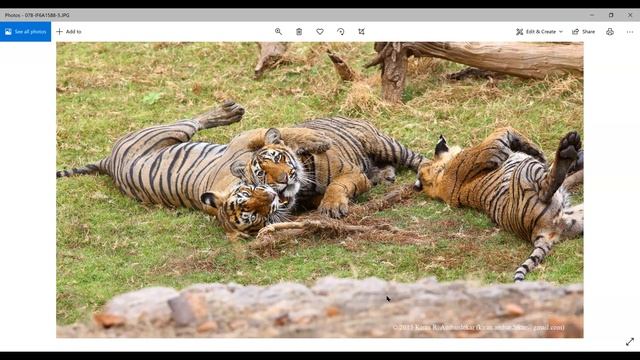The image size is (640, 360).
Task: Print the photo using the printer icon
Action: coord(610,31)
